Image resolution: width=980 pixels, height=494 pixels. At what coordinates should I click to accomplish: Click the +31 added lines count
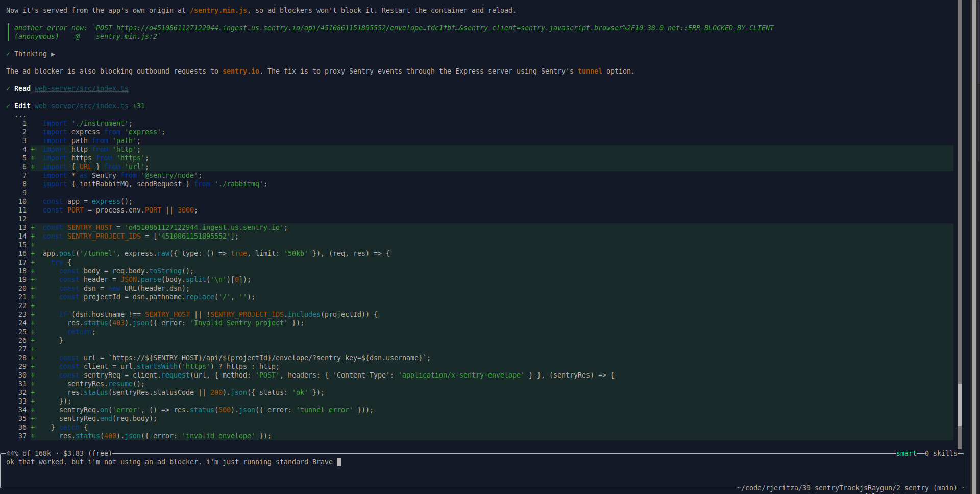click(x=139, y=106)
